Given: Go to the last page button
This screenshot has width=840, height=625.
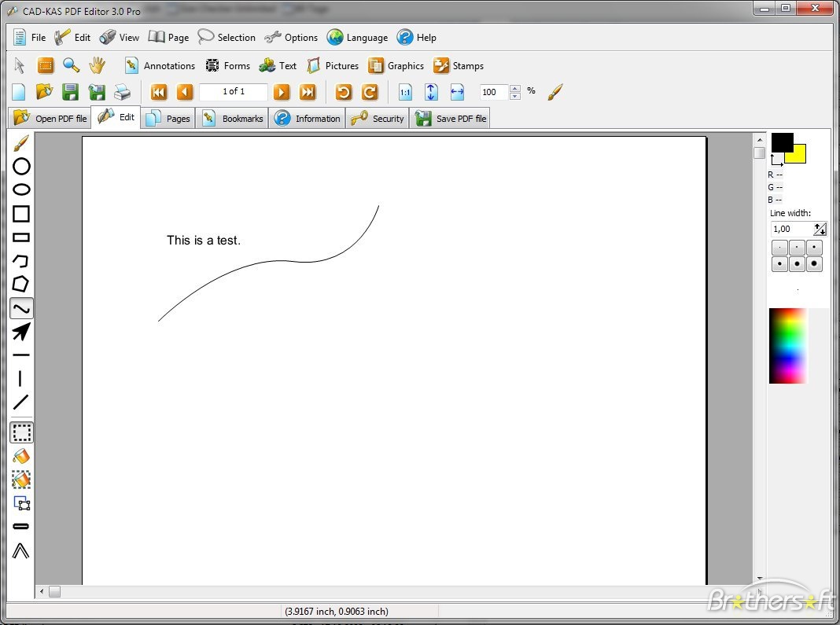Looking at the screenshot, I should click(308, 92).
